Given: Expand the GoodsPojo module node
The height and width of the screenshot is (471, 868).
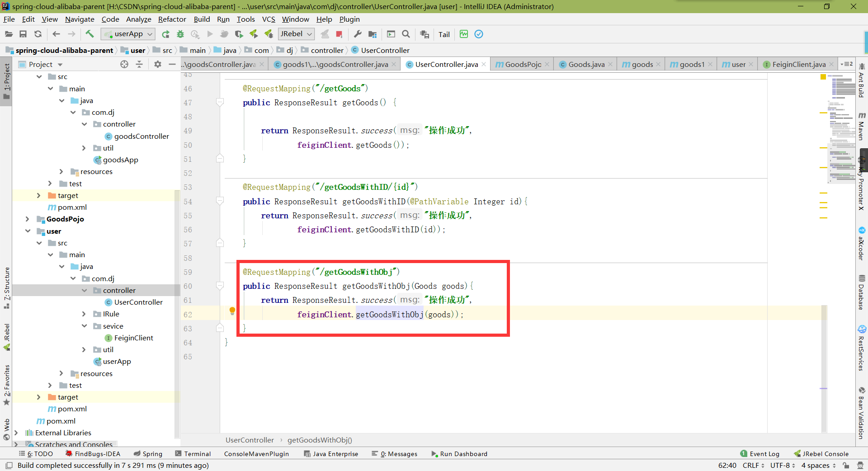Looking at the screenshot, I should pos(27,219).
